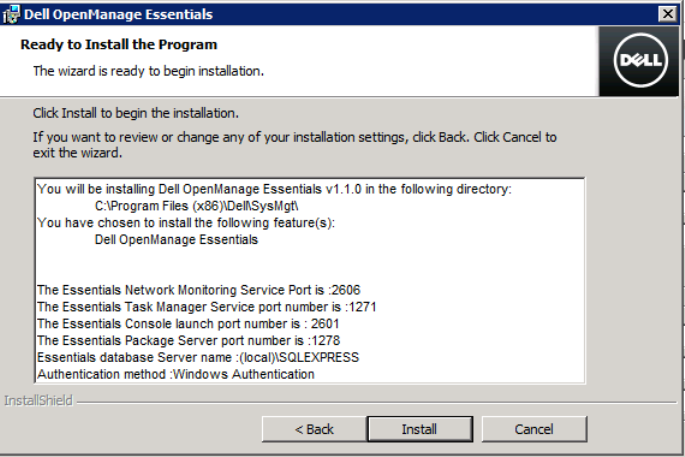Select the install directory path line
This screenshot has width=685, height=457.
click(197, 206)
